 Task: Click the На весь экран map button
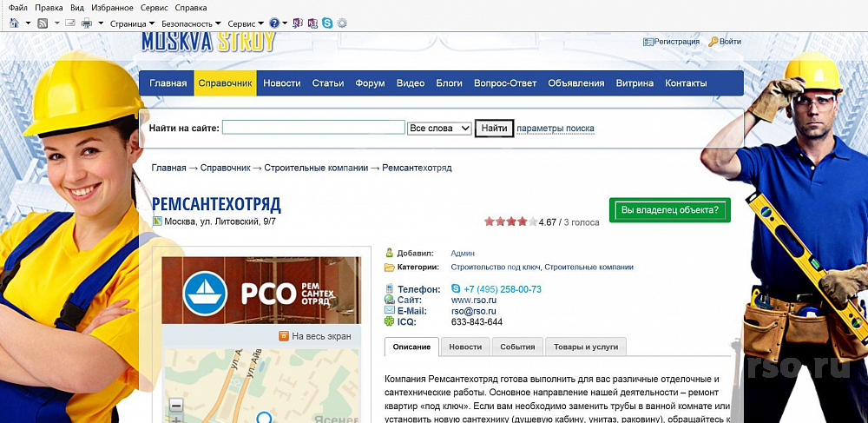pos(315,336)
